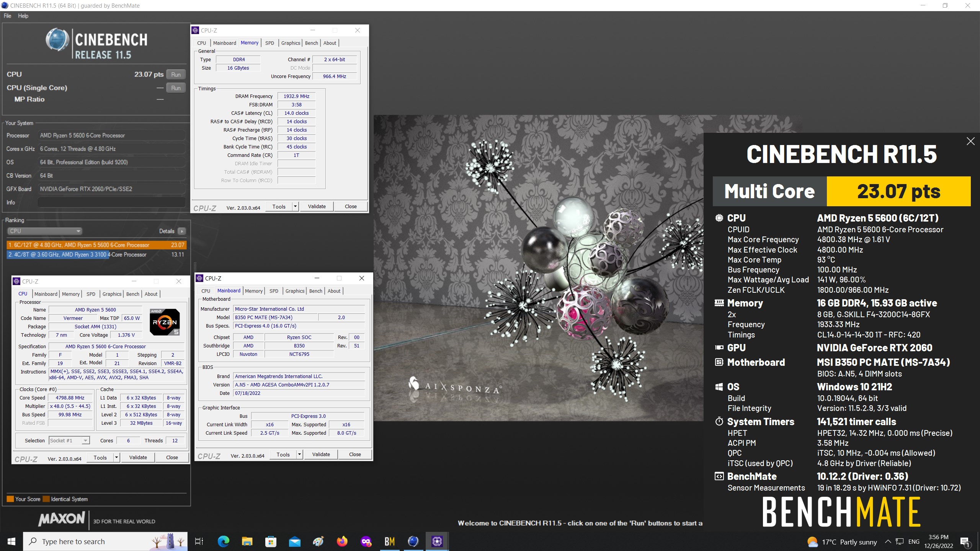The width and height of the screenshot is (980, 551).
Task: Click Multiplier x 48.0 value
Action: (70, 406)
